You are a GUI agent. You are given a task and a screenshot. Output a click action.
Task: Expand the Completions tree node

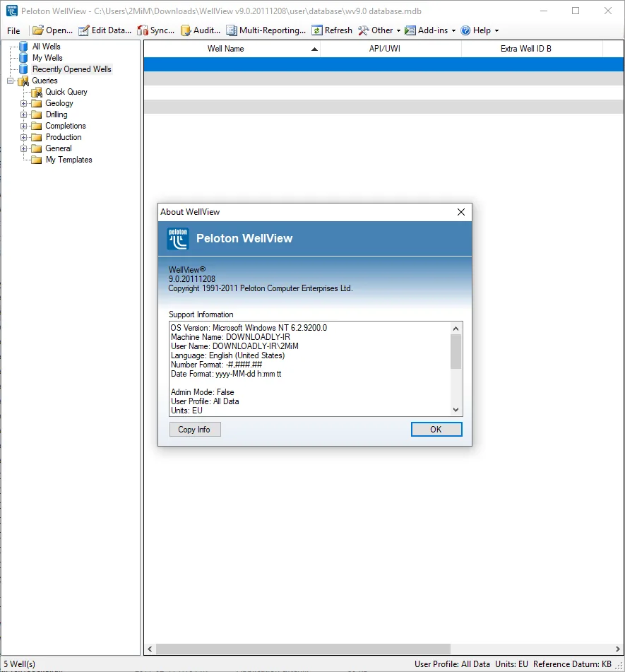tap(23, 126)
